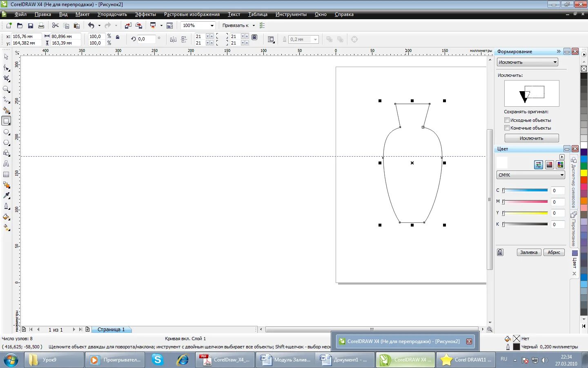Viewport: 588px width, 368px height.
Task: Click the rotation angle field
Action: point(146,39)
